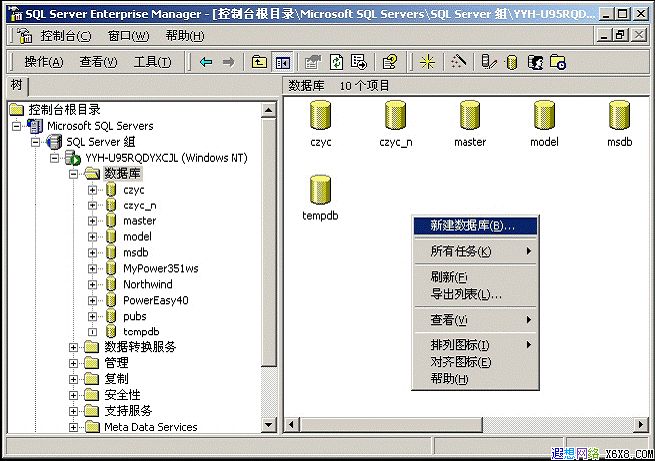Open the 控制台(C) menu
Image resolution: width=655 pixels, height=461 pixels.
(66, 36)
